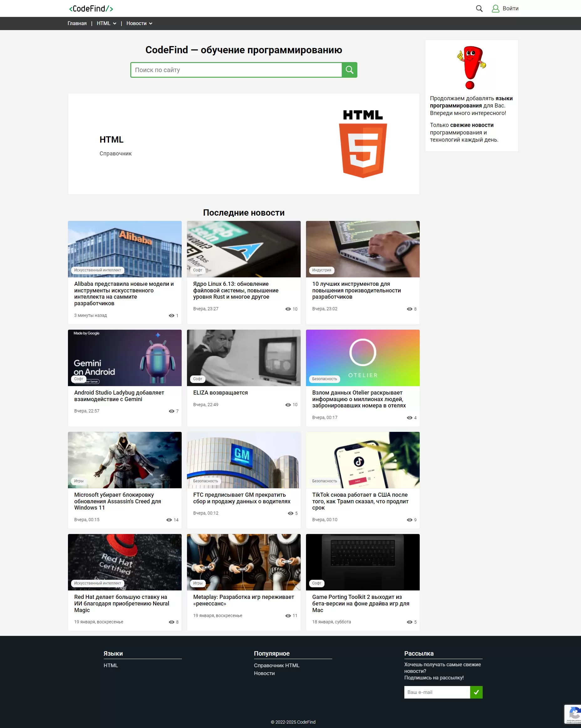The height and width of the screenshot is (728, 581).
Task: Open HTML link under footer Языки
Action: point(111,665)
